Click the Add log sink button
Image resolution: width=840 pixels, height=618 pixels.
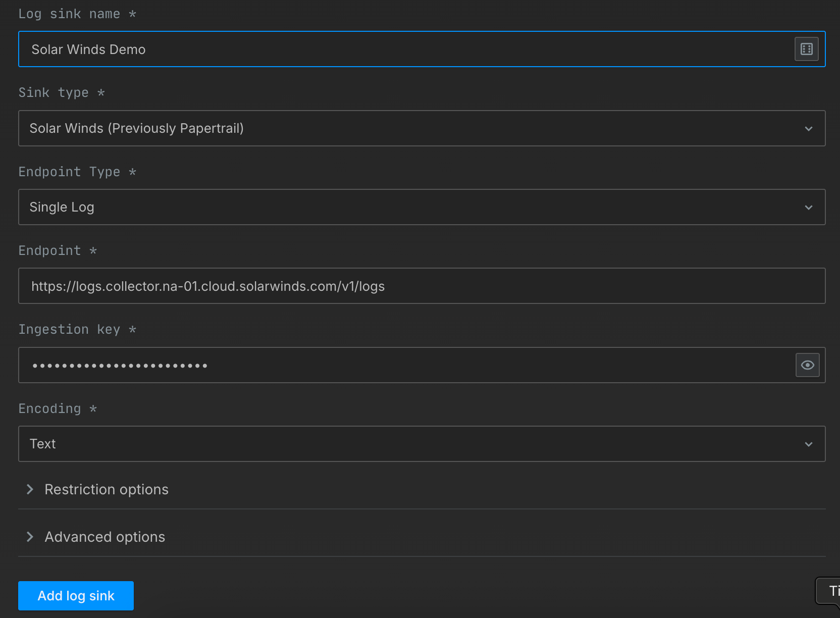tap(76, 596)
